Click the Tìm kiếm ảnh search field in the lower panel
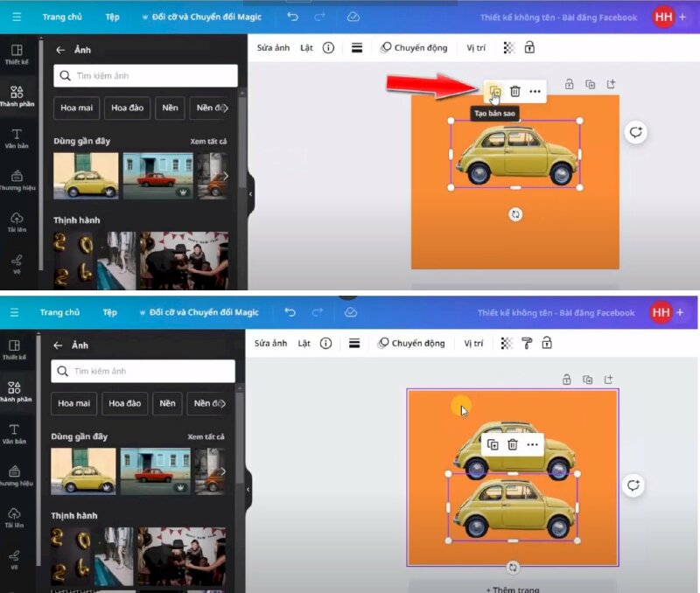This screenshot has width=700, height=593. click(x=143, y=371)
